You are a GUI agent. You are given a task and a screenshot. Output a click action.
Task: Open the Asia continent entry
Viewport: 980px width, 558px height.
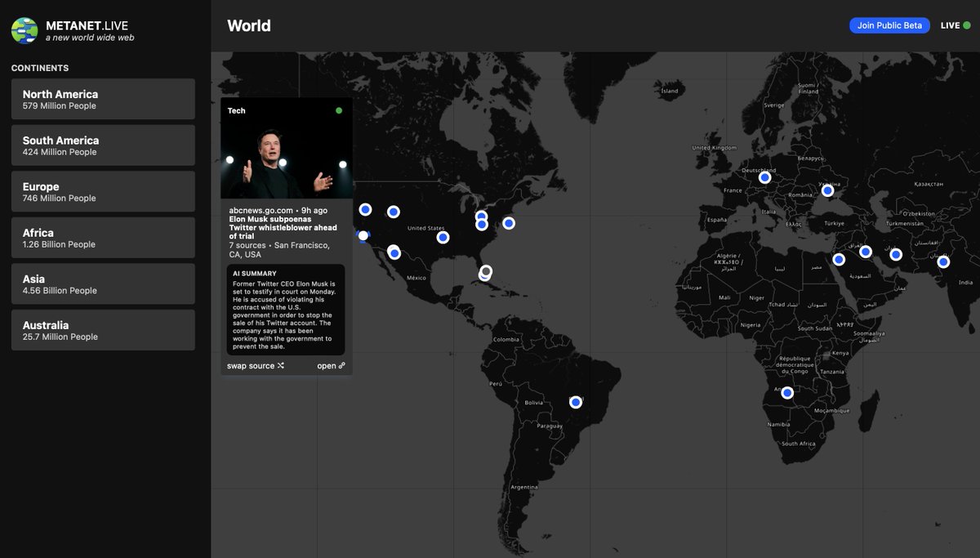pos(103,284)
